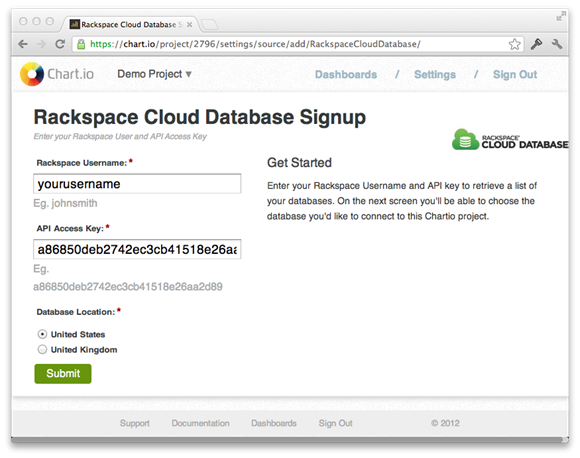
Task: Focus the API Access Key field
Action: point(137,249)
